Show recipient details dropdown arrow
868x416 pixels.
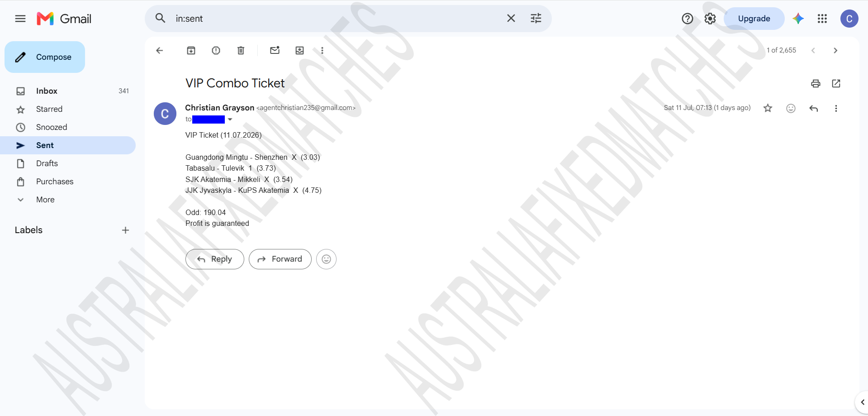(230, 120)
